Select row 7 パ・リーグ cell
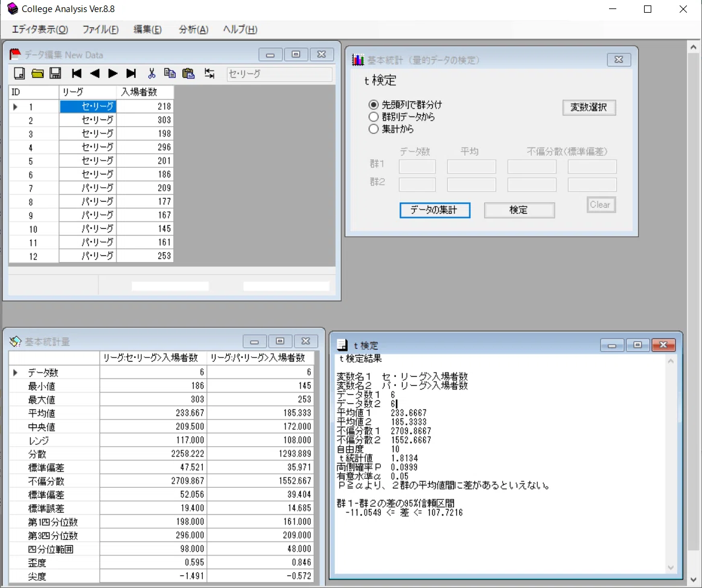The width and height of the screenshot is (702, 588). pos(88,188)
